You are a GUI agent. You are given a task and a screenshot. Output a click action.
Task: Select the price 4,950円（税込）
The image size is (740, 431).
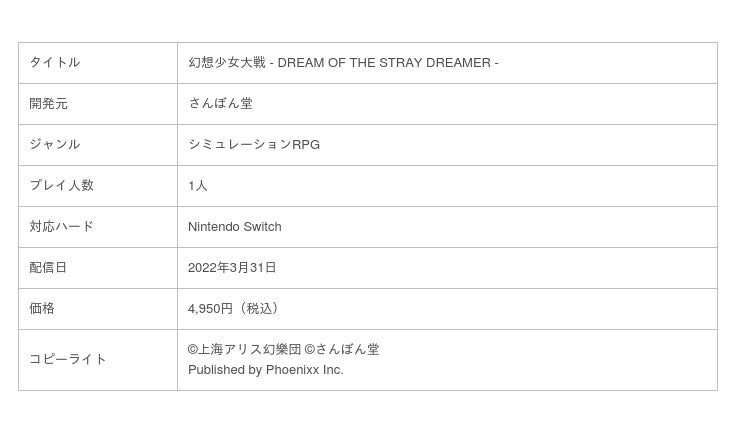(235, 309)
